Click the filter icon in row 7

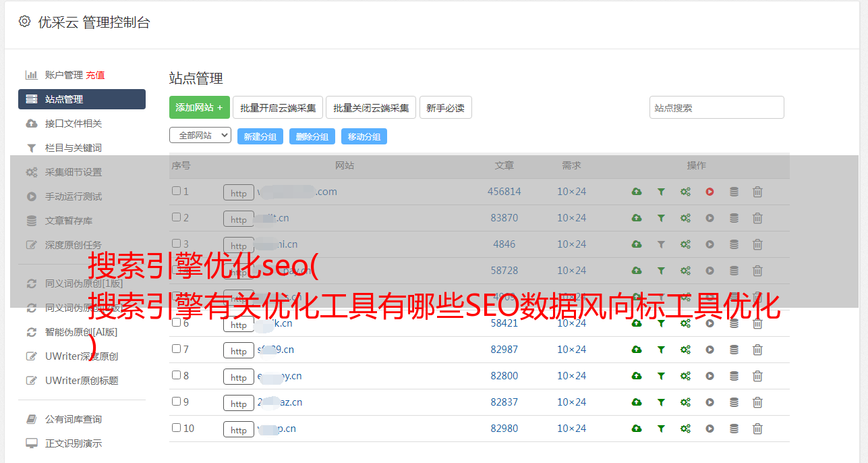pos(661,350)
